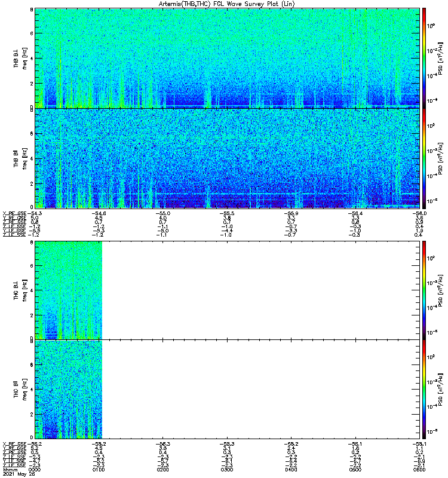Click the 2021 May 26 date label
The image size is (448, 478).
(19, 474)
